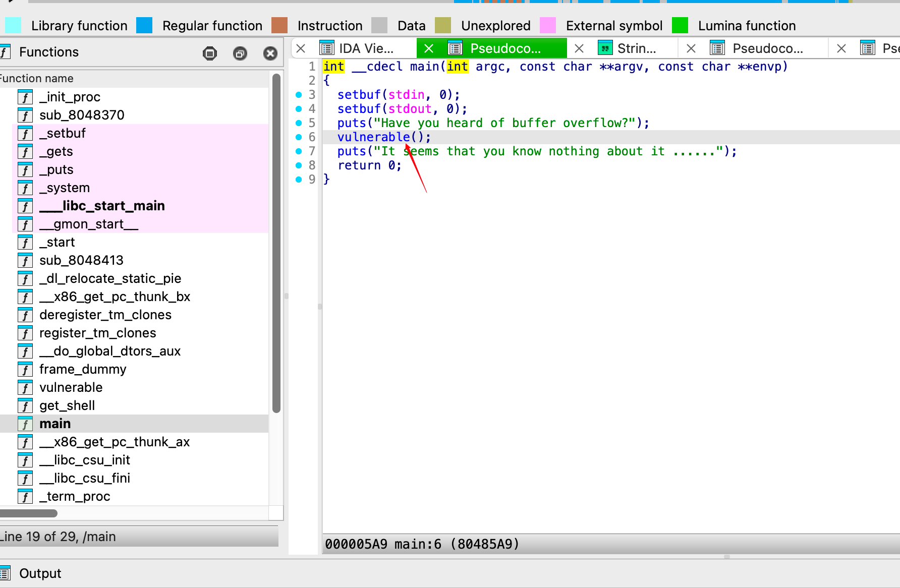Click the Functions panel title icon
The image size is (900, 588).
point(5,52)
